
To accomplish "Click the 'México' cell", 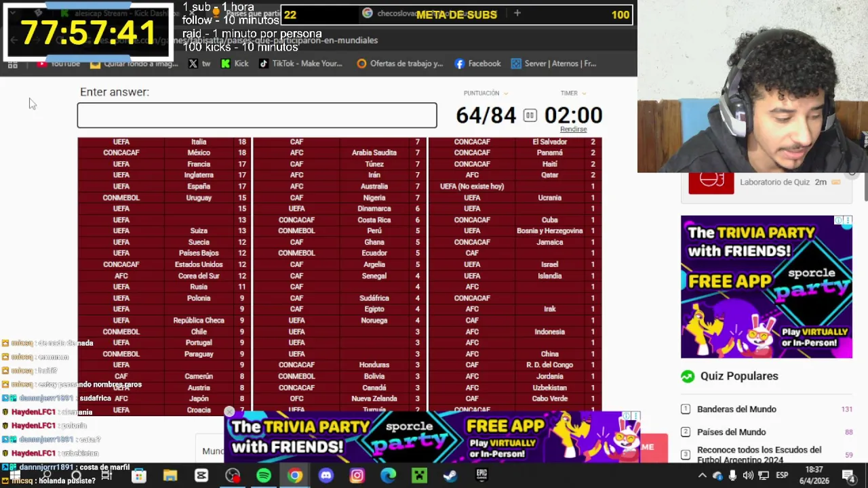I will (x=199, y=153).
